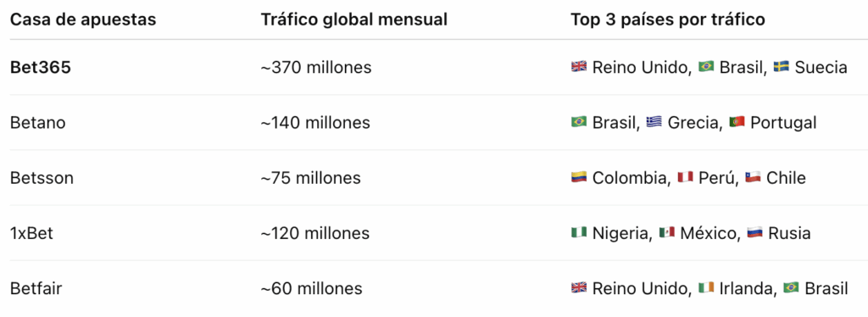The height and width of the screenshot is (317, 868).
Task: Select the Mexico flag beside México
Action: pos(666,233)
